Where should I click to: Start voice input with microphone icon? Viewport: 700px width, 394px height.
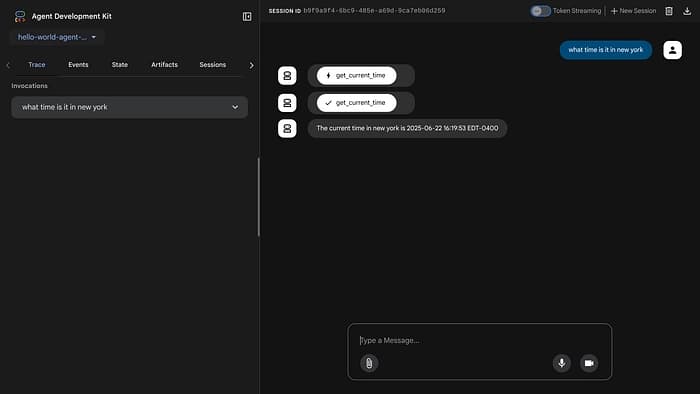pos(562,363)
